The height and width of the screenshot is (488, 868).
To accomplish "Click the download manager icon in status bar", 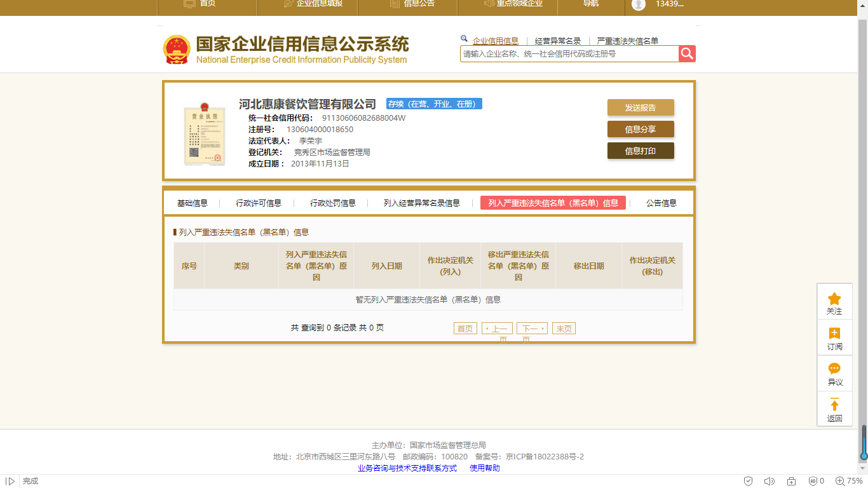I will pyautogui.click(x=791, y=481).
